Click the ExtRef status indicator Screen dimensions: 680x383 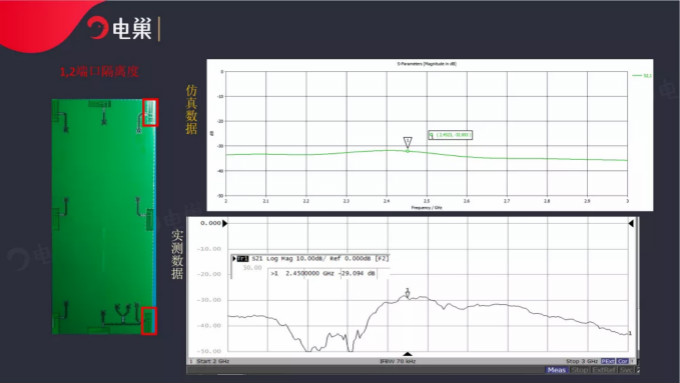click(604, 370)
